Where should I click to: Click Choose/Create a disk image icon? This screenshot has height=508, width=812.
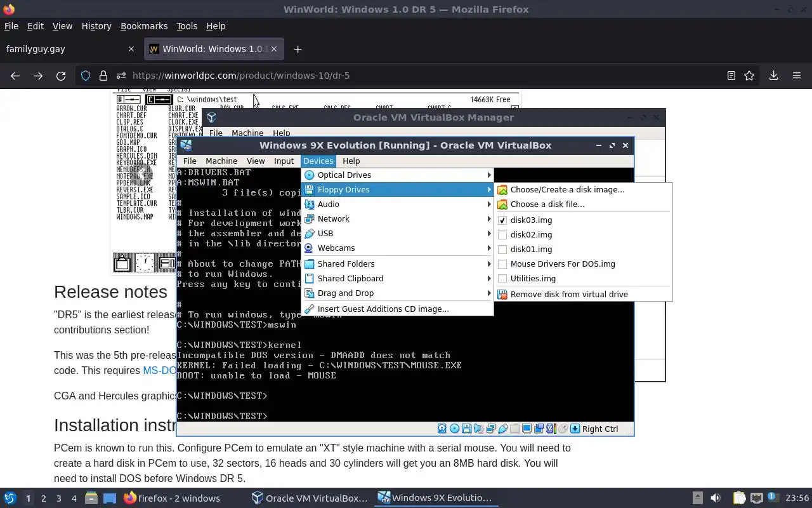click(502, 189)
